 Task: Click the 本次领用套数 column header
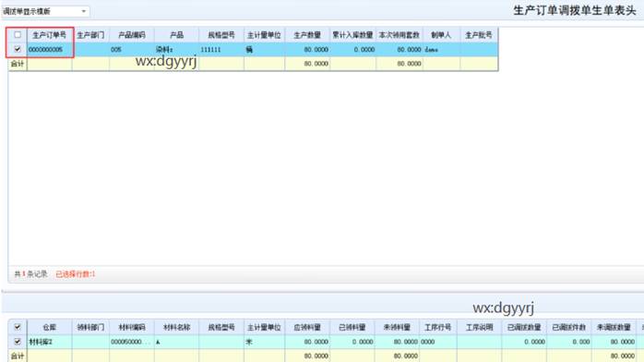pos(400,35)
